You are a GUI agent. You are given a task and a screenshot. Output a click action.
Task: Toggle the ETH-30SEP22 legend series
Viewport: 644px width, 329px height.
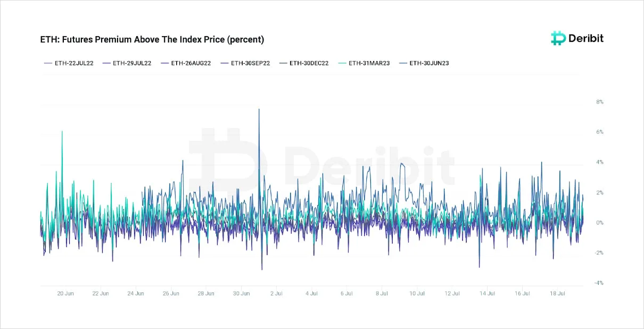click(245, 63)
